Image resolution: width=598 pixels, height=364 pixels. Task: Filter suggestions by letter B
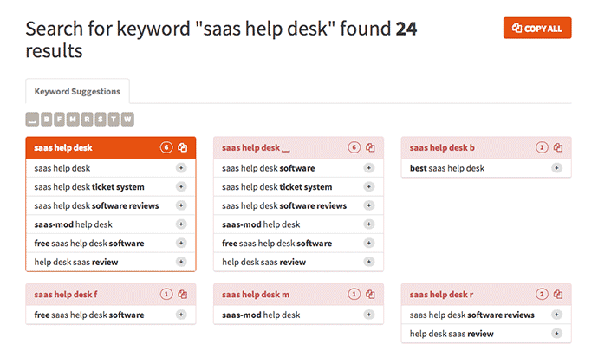point(46,119)
